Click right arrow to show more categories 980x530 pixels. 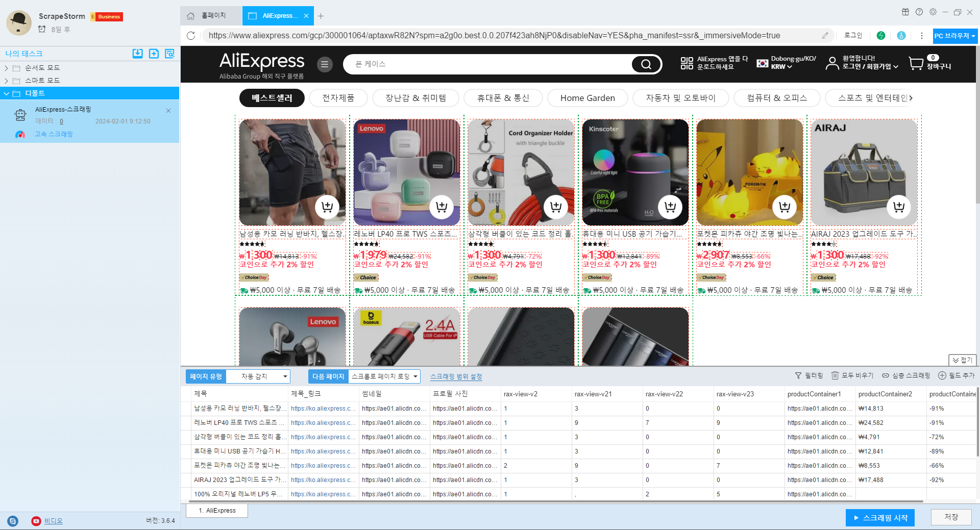point(911,98)
